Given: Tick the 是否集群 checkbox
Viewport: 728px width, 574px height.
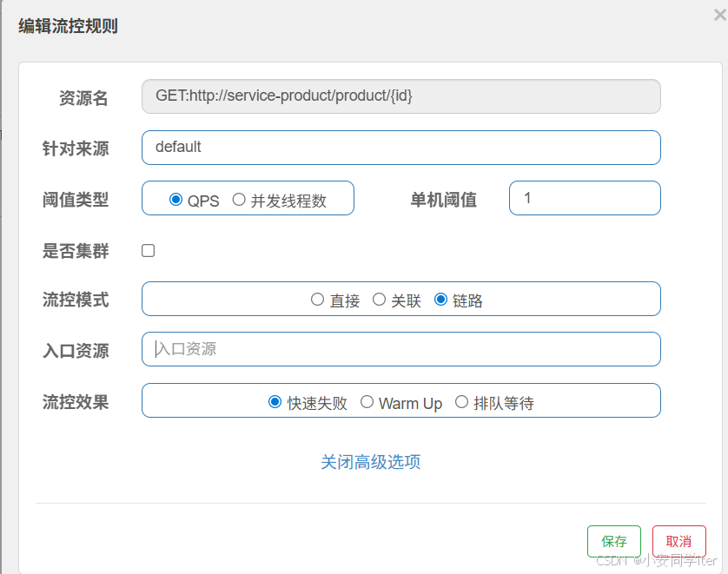Looking at the screenshot, I should tap(148, 251).
